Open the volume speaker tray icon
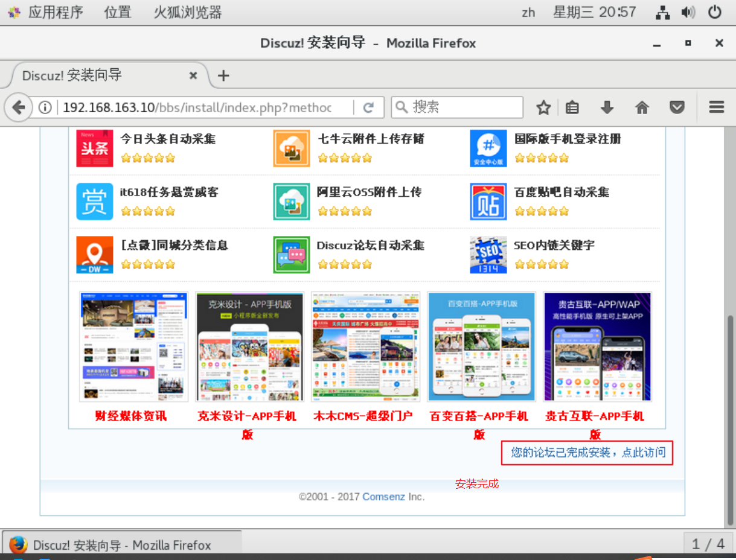 pos(688,12)
